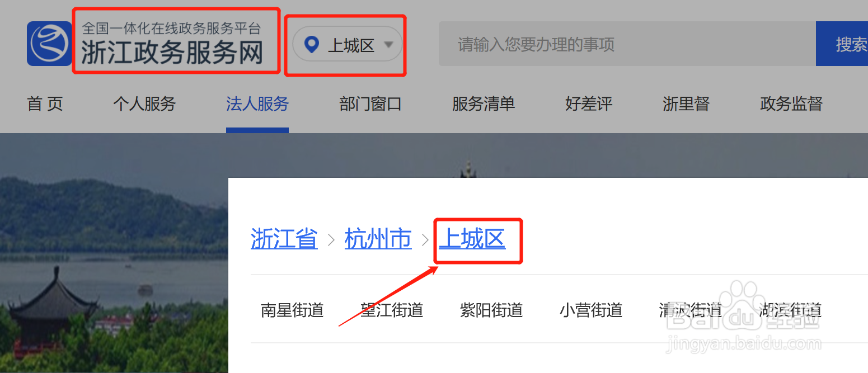
Task: Open the 部门窗口 menu item
Action: coord(370,103)
